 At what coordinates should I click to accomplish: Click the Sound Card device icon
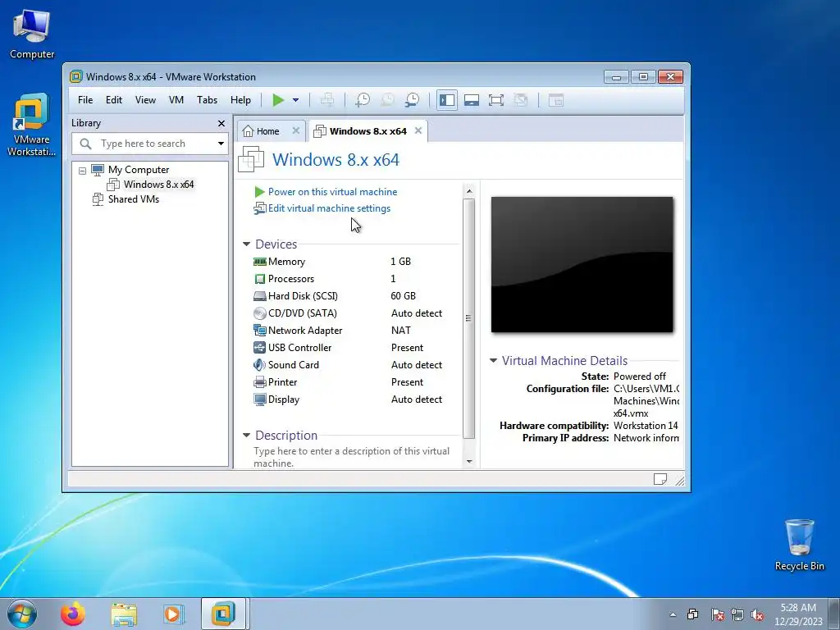(x=260, y=365)
